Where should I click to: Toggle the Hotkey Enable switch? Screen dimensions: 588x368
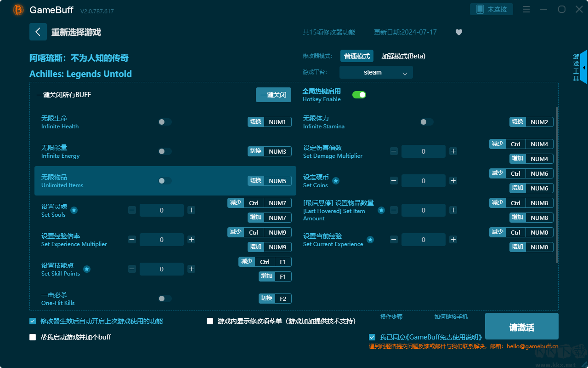coord(359,95)
